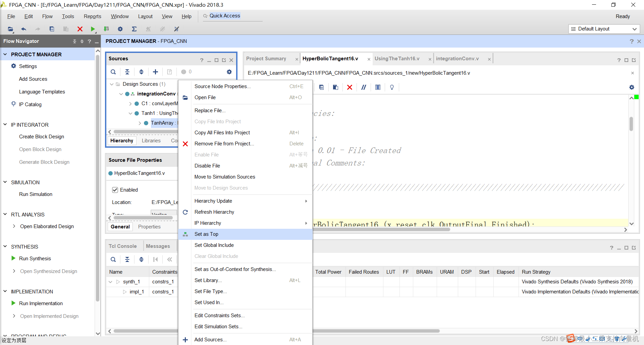Image resolution: width=644 pixels, height=345 pixels.
Task: Click Run Synthesis in Flow Navigator
Action: tap(35, 259)
